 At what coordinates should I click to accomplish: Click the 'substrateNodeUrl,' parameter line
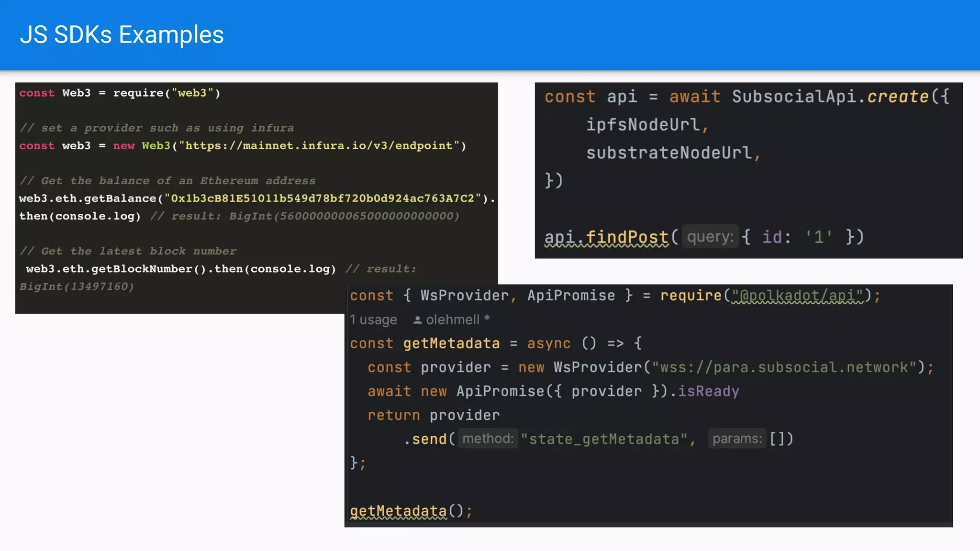674,153
